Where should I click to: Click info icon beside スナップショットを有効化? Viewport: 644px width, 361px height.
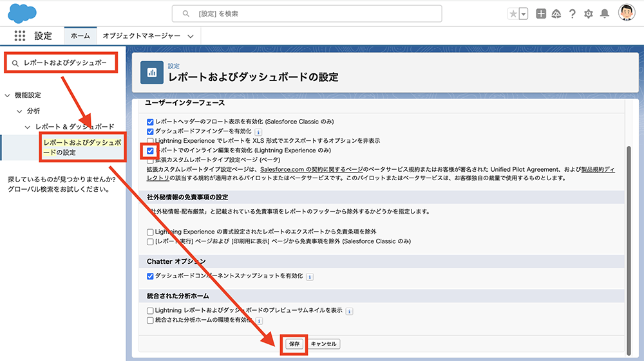point(310,277)
